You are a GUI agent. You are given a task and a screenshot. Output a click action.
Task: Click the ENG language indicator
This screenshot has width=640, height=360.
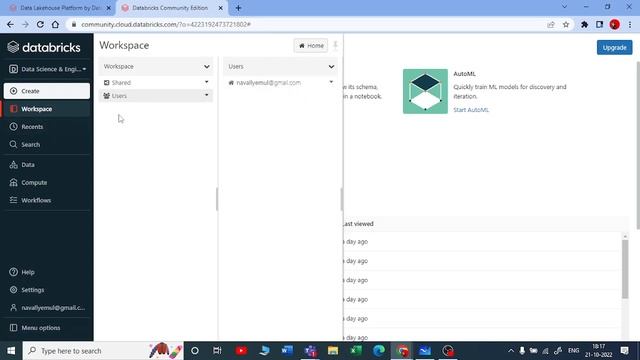pyautogui.click(x=573, y=351)
